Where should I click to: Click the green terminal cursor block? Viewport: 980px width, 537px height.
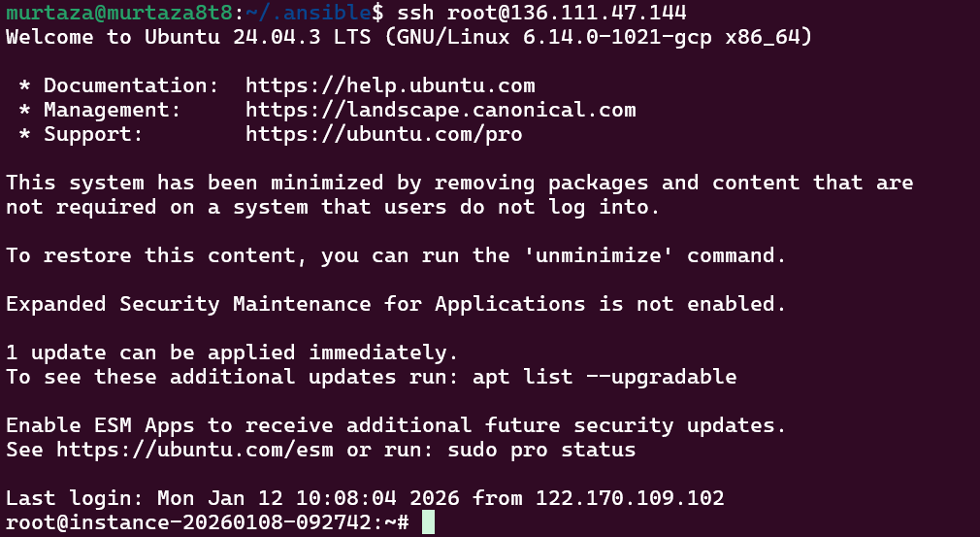428,522
